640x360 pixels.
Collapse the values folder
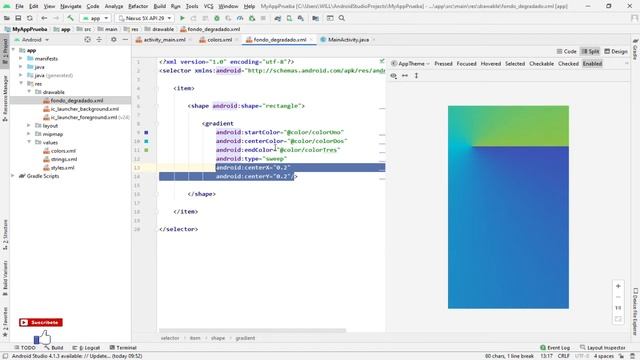tap(29, 142)
